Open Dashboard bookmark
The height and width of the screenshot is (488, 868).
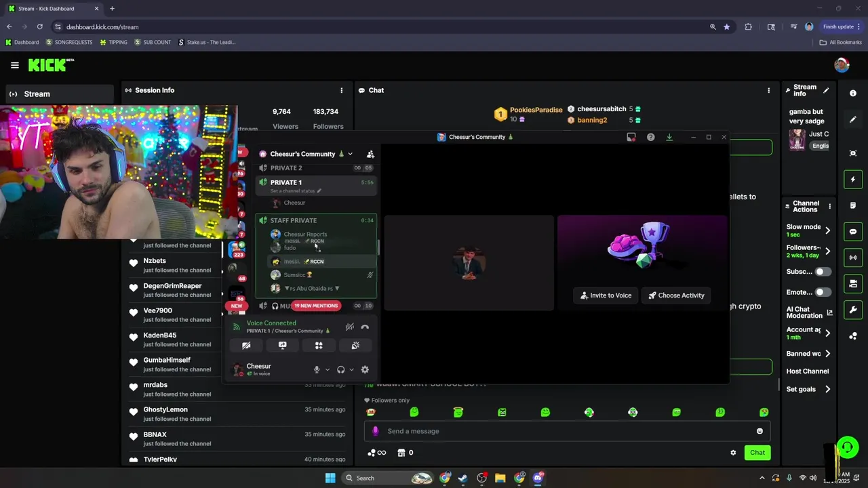(22, 42)
